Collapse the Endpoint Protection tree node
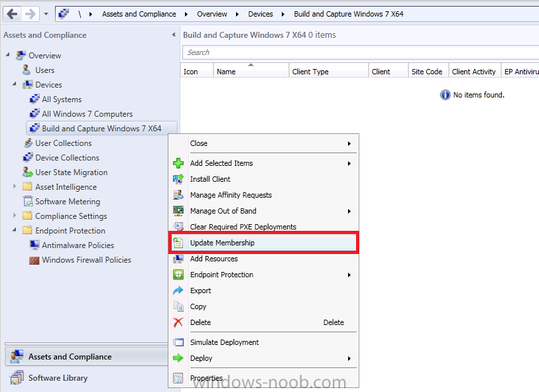539x392 pixels. click(x=15, y=229)
